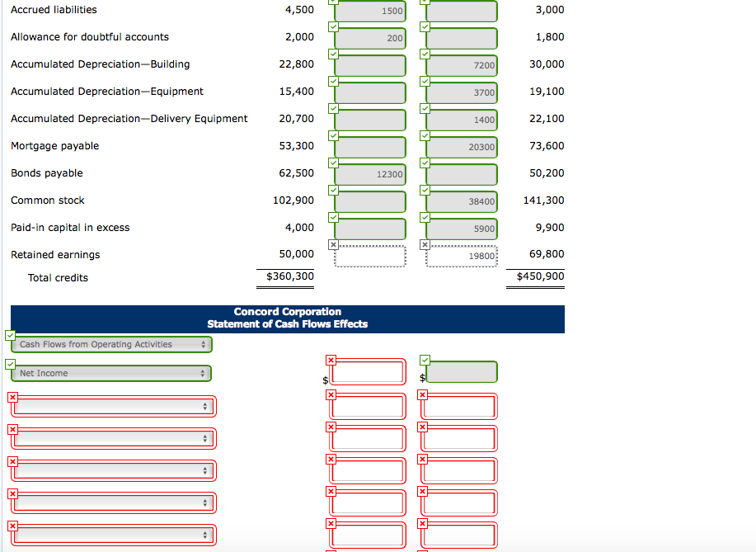Click the red X on the first blank statement dropdown
Viewport: 756px width, 552px height.
(11, 397)
